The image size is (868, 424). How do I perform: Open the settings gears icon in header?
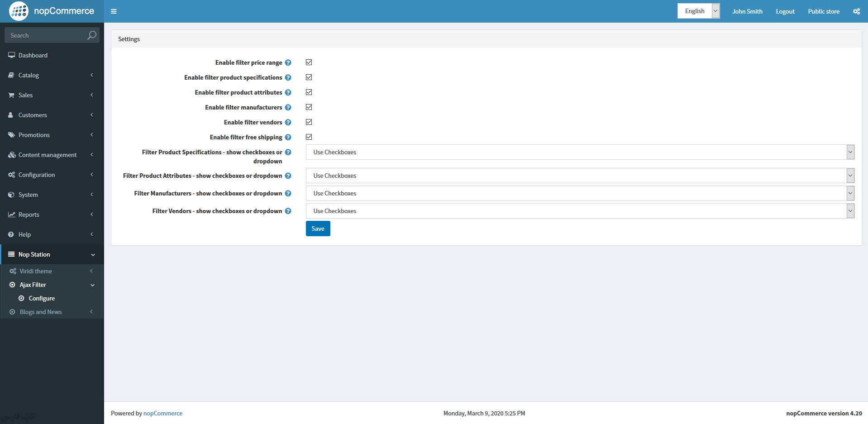coord(856,11)
